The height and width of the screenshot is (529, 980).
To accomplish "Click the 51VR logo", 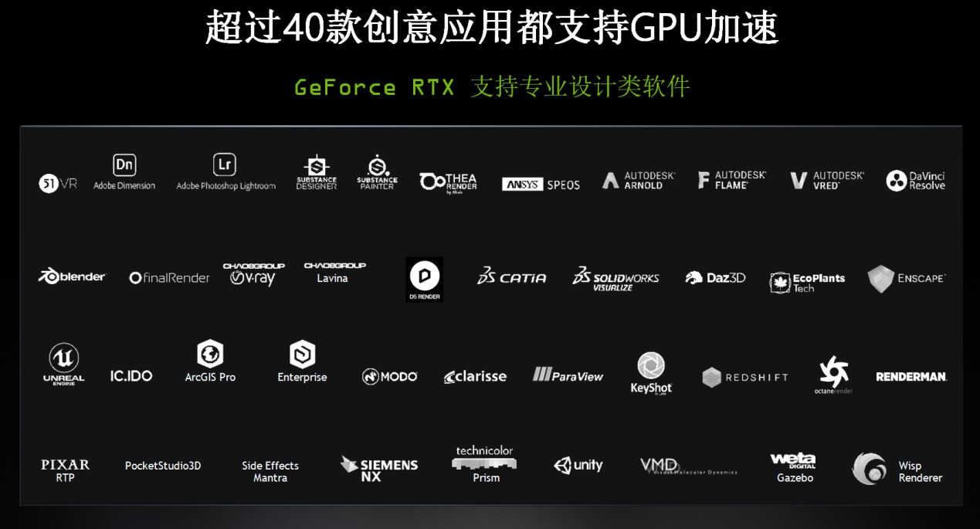I will 58,184.
